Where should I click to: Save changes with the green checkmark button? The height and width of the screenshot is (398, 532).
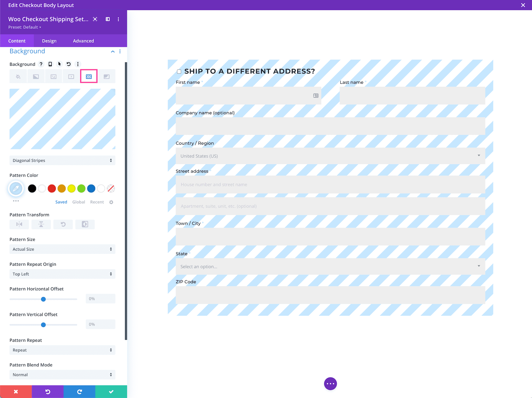(x=111, y=391)
